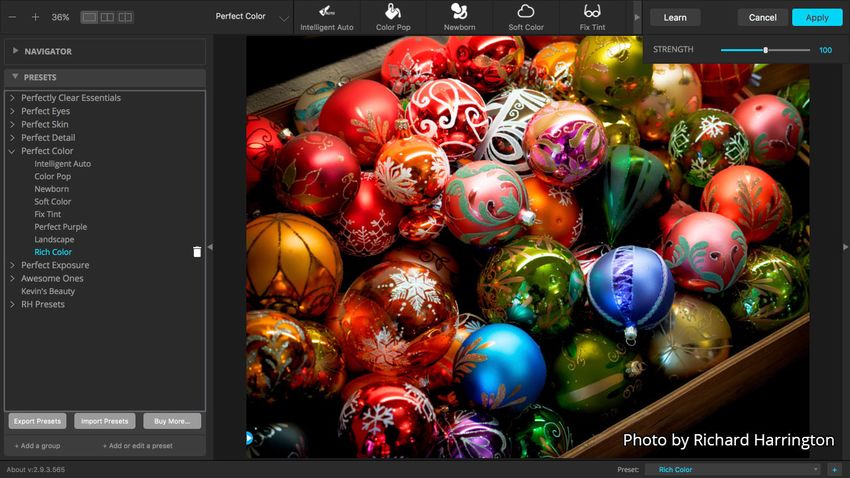850x478 pixels.
Task: Select Newborn in preset list
Action: tap(51, 189)
